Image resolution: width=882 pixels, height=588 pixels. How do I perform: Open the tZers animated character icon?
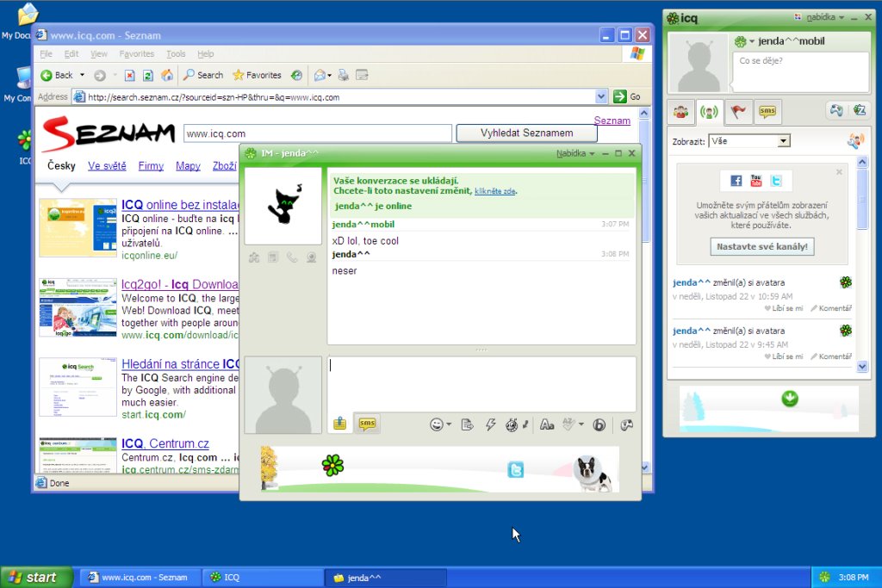(512, 424)
